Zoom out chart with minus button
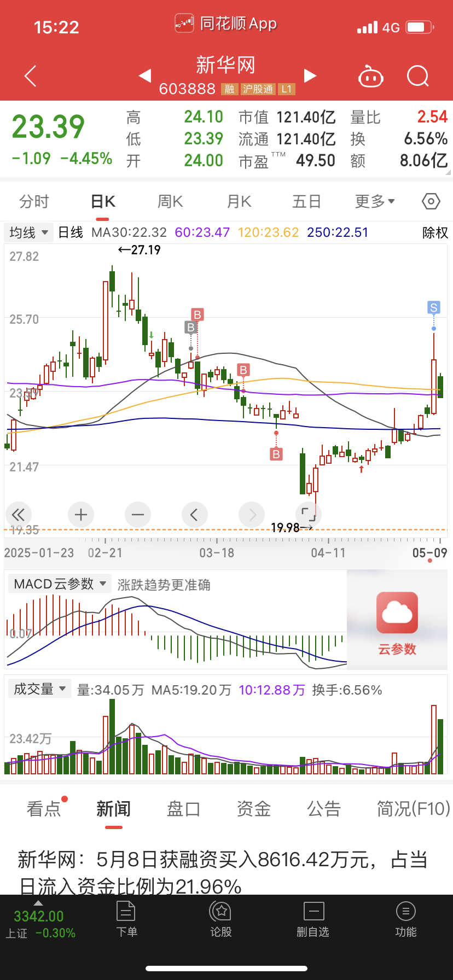The width and height of the screenshot is (453, 980). (138, 514)
